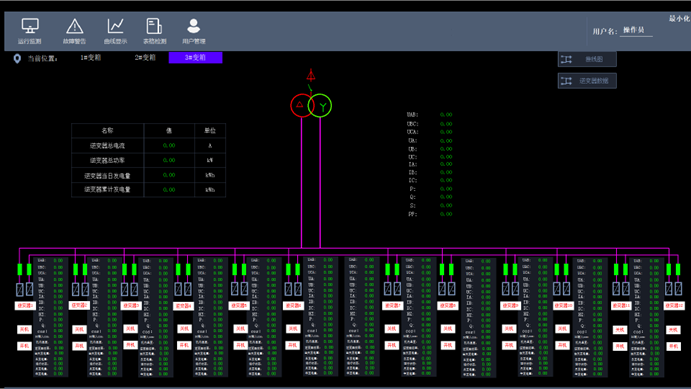Click 开机 under 逆变器7
Viewport: 691px width, 389px height.
391,345
